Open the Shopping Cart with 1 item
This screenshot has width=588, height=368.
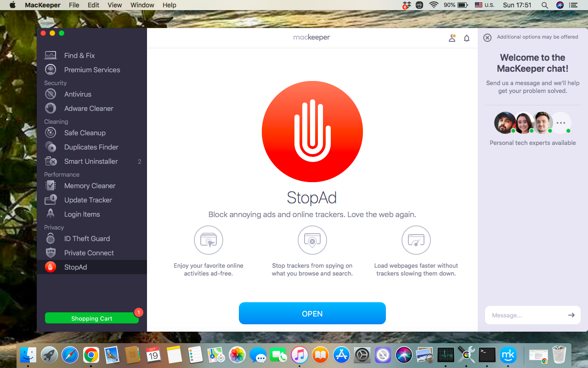91,318
